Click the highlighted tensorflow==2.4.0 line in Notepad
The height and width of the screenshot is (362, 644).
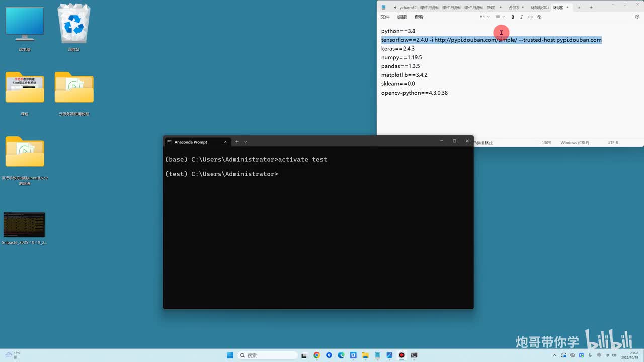coord(492,40)
